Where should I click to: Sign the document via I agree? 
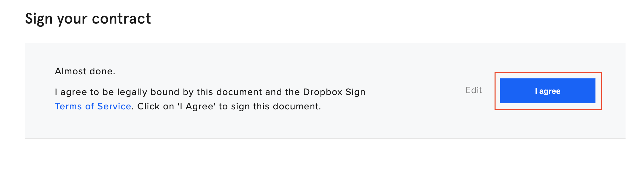[547, 91]
